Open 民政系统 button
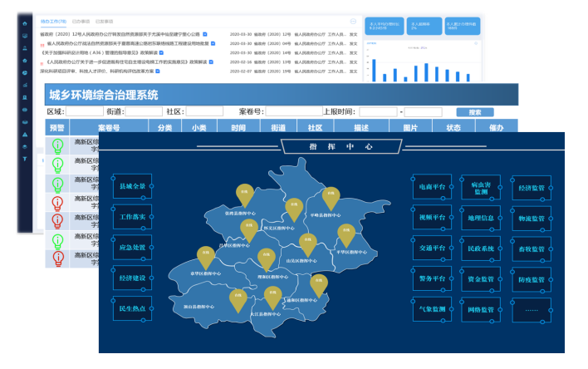Viewport: 588px width, 369px height. click(481, 248)
